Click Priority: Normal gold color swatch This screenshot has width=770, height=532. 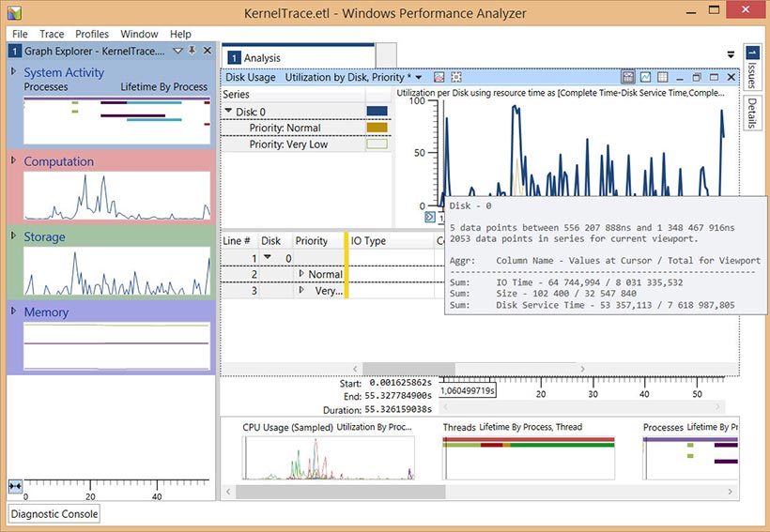point(377,128)
